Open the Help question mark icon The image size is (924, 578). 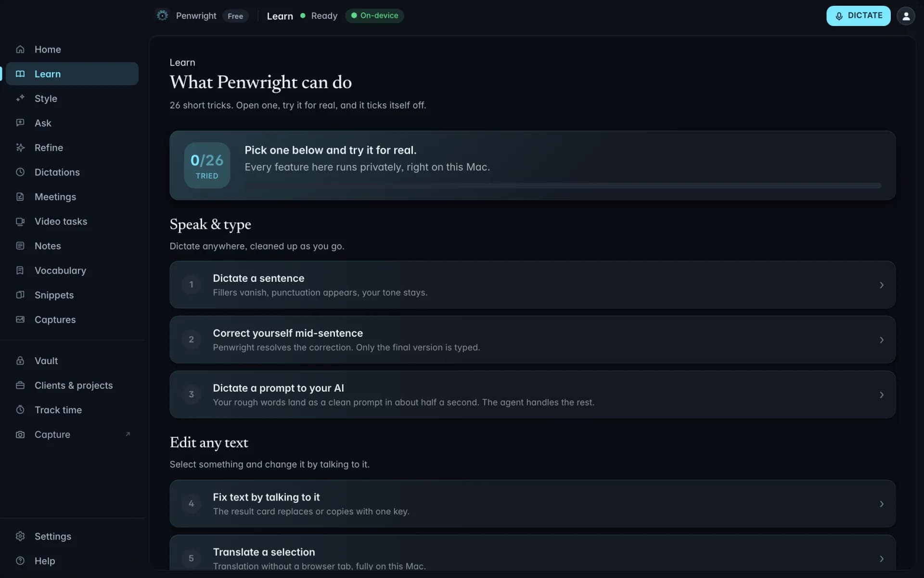20,561
